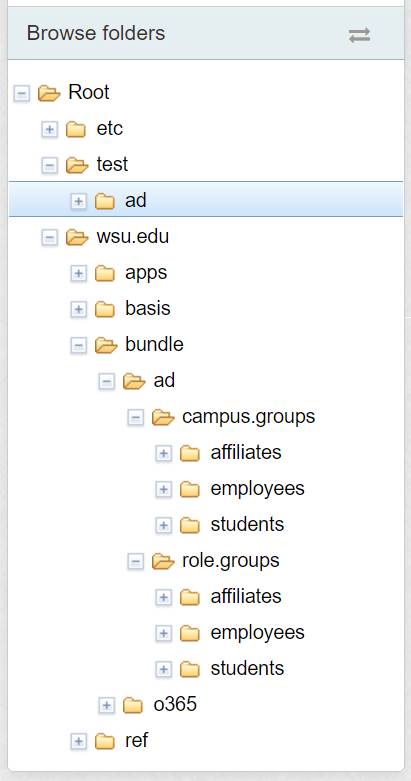The image size is (411, 781).
Task: Expand the etc folder
Action: coord(49,130)
